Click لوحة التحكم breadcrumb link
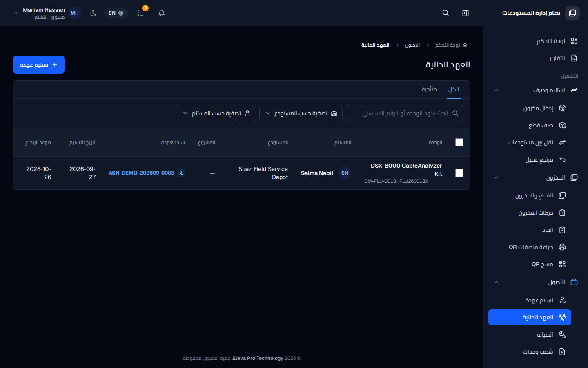 (x=451, y=45)
